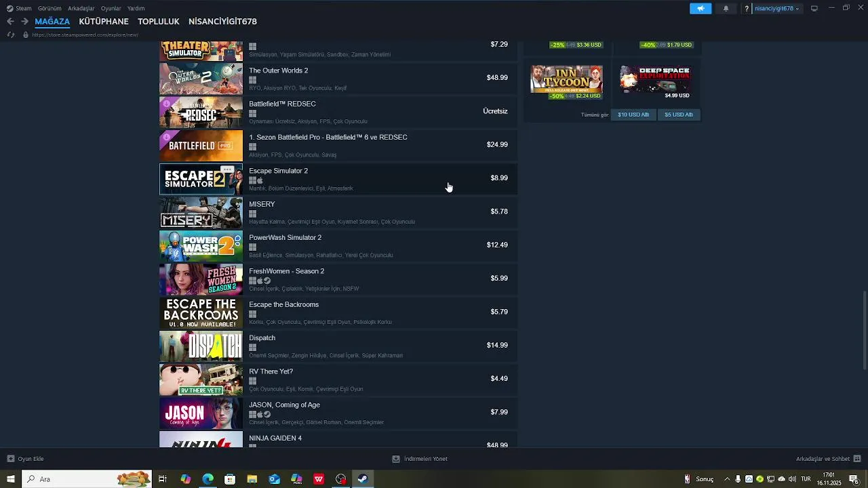Screen dimensions: 868x488
Task: Click the Oyun Ekle plus icon
Action: click(x=10, y=459)
